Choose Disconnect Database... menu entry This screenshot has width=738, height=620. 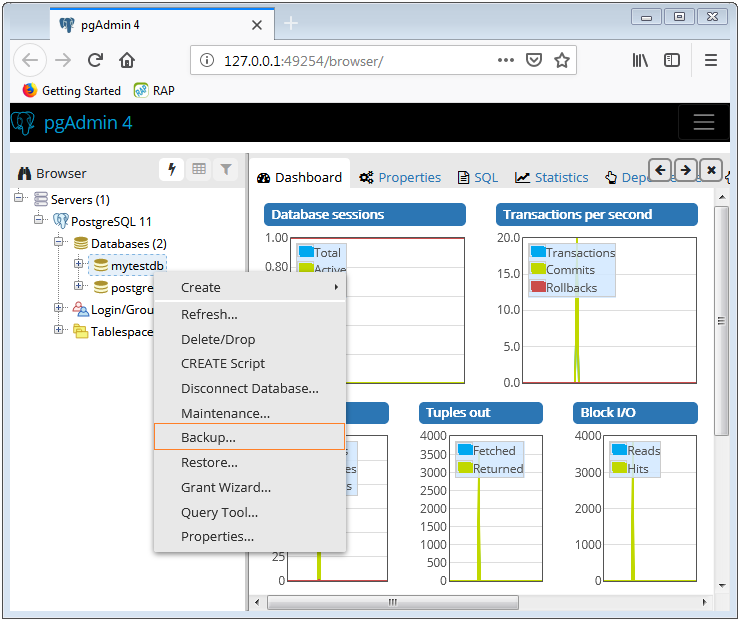(250, 388)
